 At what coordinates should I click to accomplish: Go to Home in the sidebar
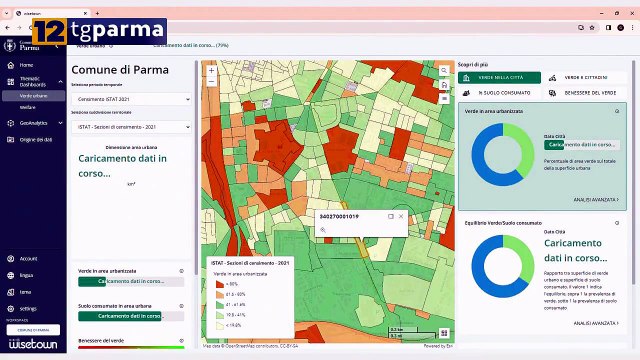[26, 65]
